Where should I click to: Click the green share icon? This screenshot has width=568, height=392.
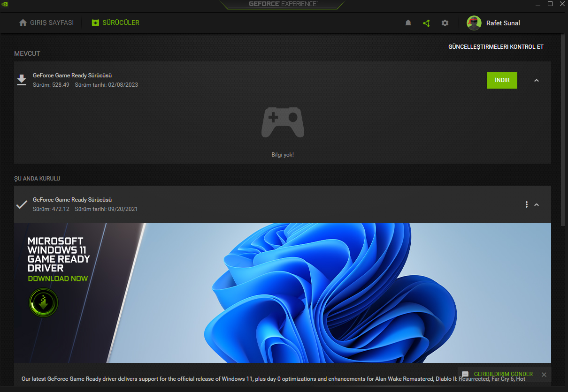(426, 23)
